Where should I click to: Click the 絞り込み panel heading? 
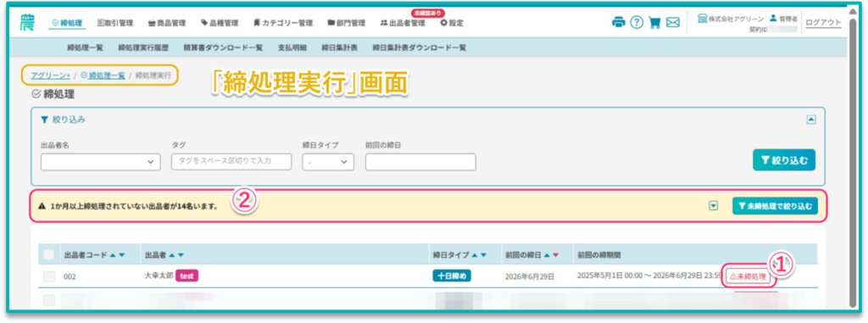pyautogui.click(x=63, y=120)
